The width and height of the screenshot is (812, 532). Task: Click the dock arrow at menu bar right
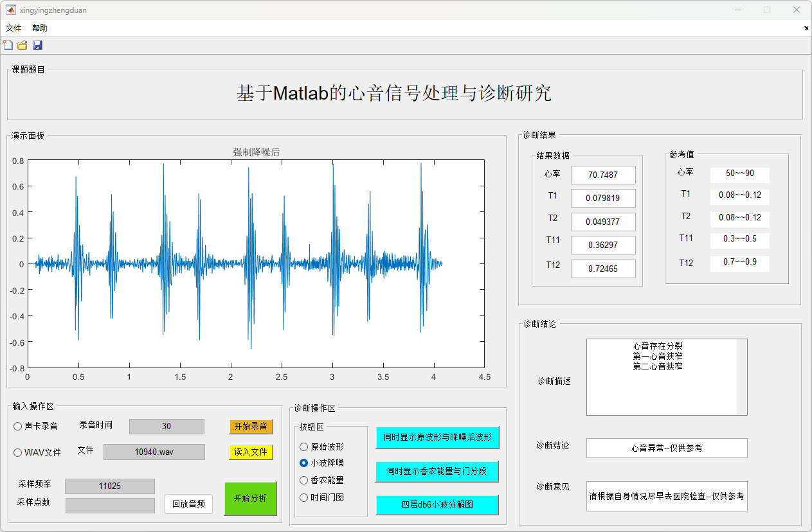806,28
